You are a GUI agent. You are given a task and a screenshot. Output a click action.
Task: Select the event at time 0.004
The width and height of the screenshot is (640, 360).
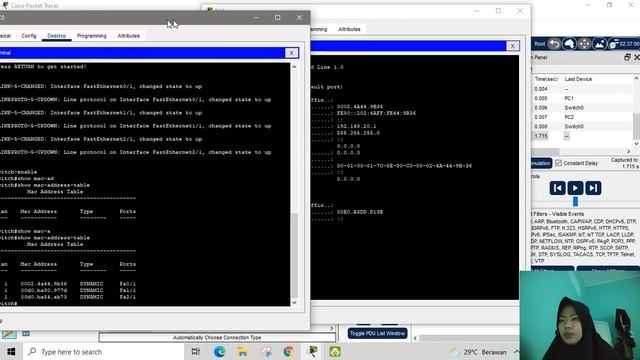(x=582, y=89)
